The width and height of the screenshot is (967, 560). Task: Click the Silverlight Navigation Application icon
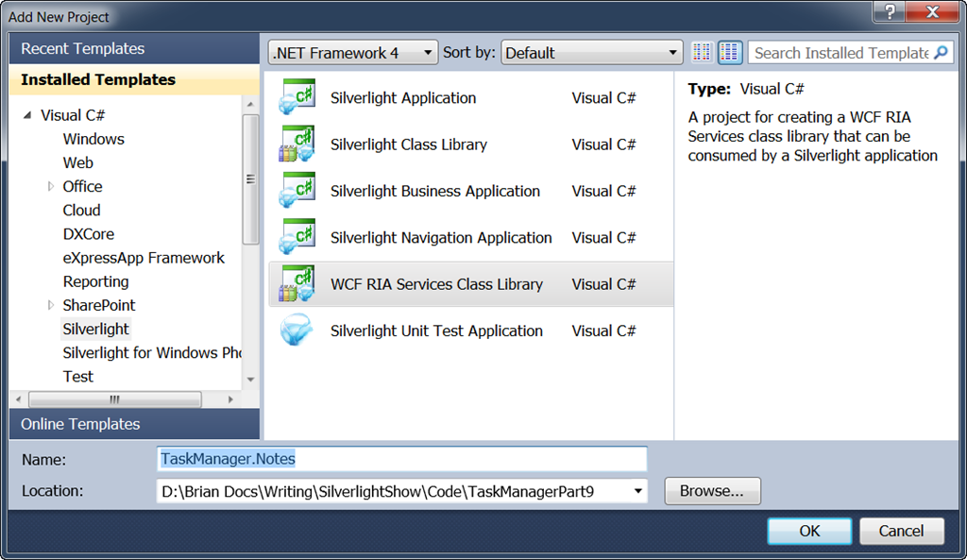pos(297,237)
